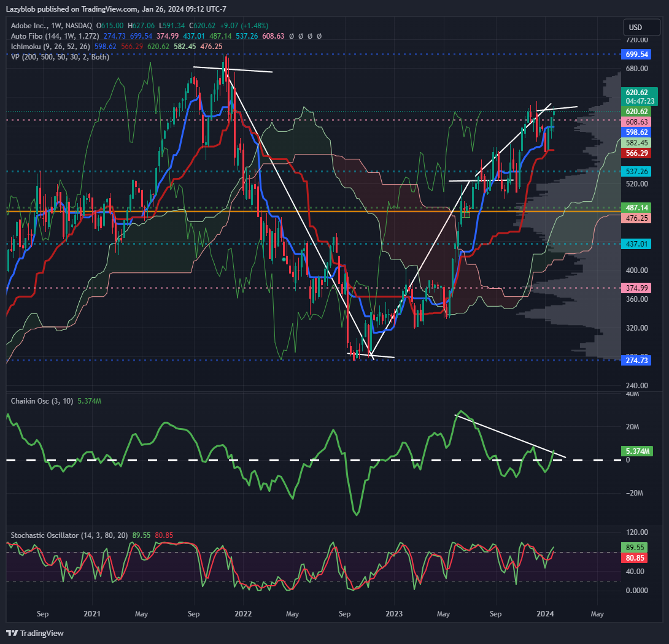Select the Auto Fibo (144, 1W, 1.272) legend
Screen dimensions: 669x644
click(x=55, y=36)
